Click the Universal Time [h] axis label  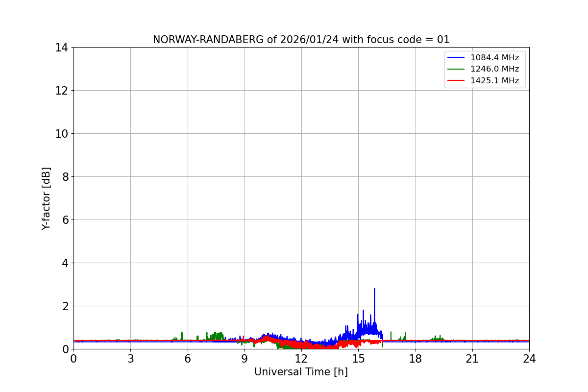click(301, 372)
